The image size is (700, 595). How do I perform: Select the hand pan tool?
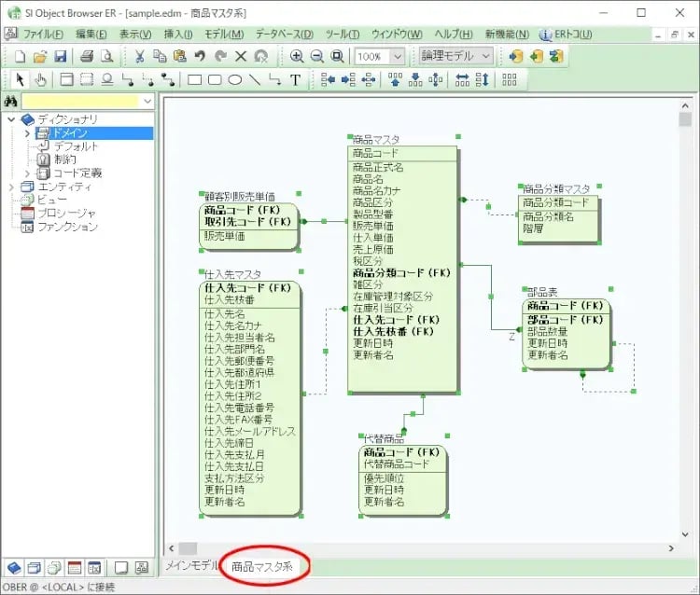point(40,79)
